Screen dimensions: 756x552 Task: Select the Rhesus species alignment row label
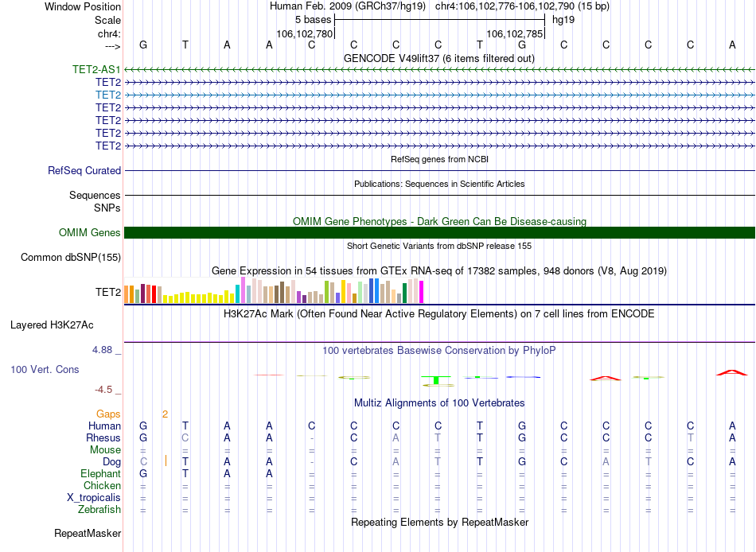103,437
